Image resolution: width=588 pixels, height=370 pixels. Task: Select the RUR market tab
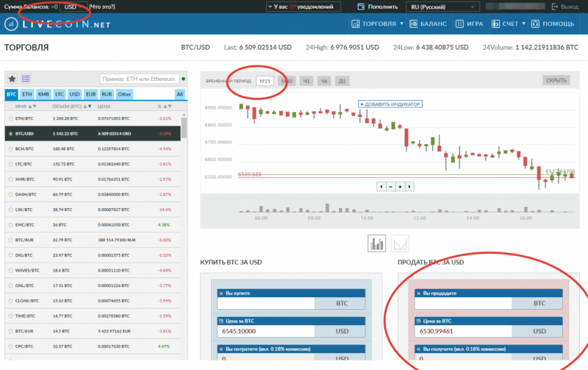coord(107,94)
